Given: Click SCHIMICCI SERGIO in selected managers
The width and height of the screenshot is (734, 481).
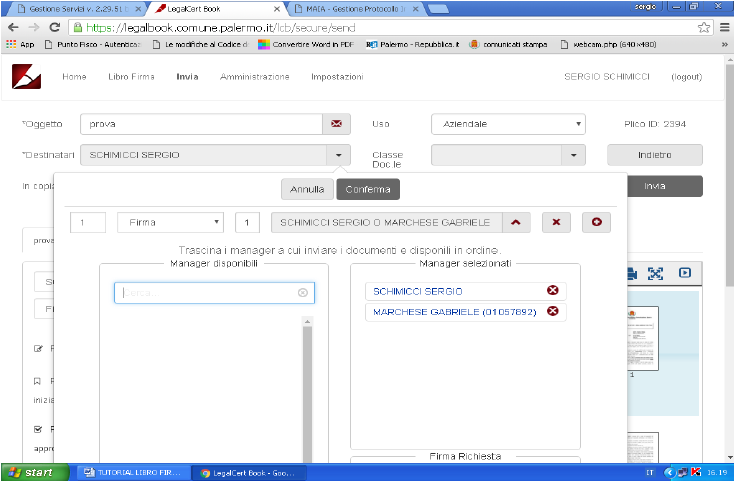Looking at the screenshot, I should coord(418,291).
